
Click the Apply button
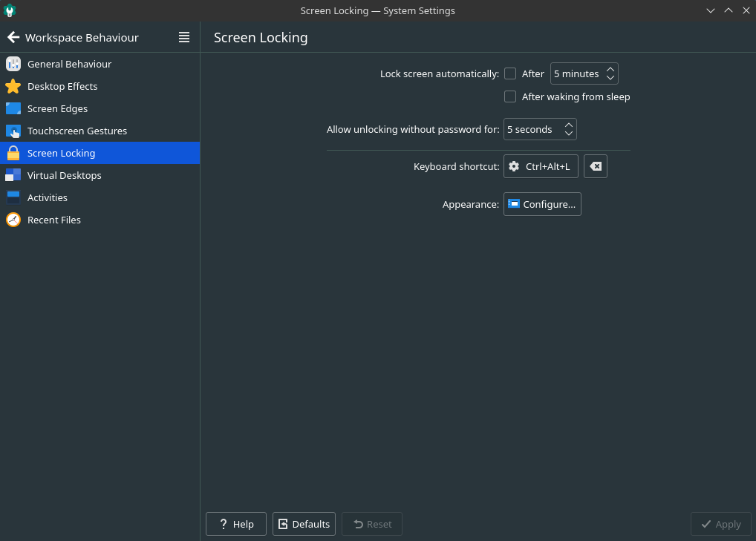[721, 524]
